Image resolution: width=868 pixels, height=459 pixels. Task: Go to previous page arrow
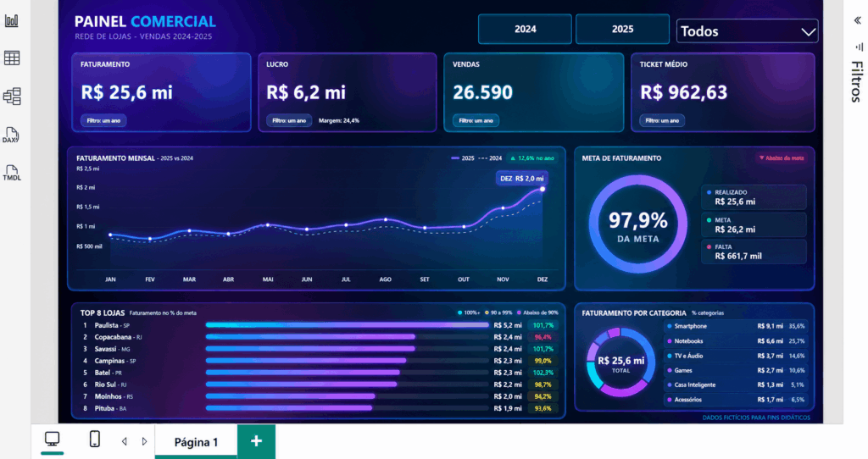pos(124,441)
